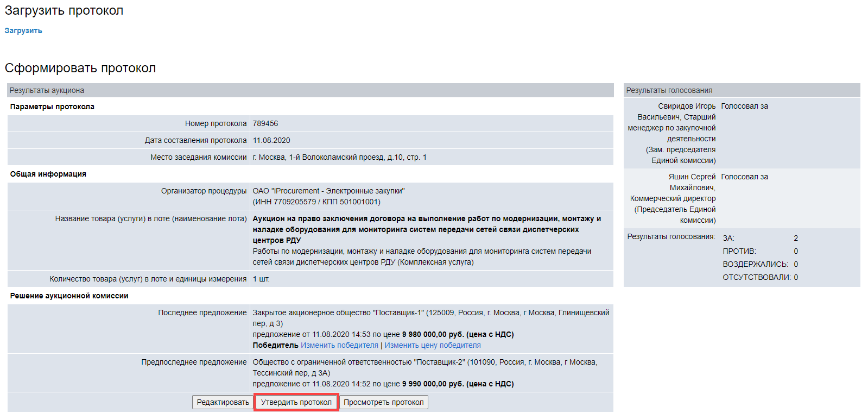Select the "Результаты аукциона" panel header
Image resolution: width=868 pixels, height=419 pixels.
(x=47, y=90)
